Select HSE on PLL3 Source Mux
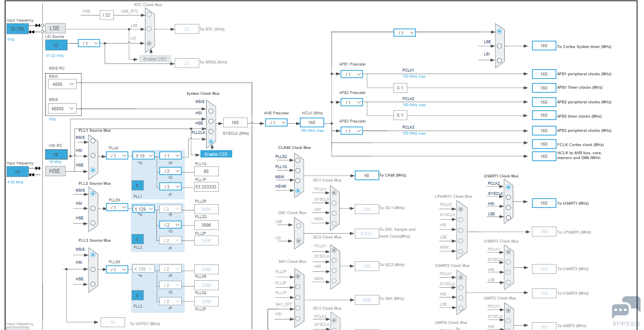Screen dimensions: 644x330 [93, 284]
